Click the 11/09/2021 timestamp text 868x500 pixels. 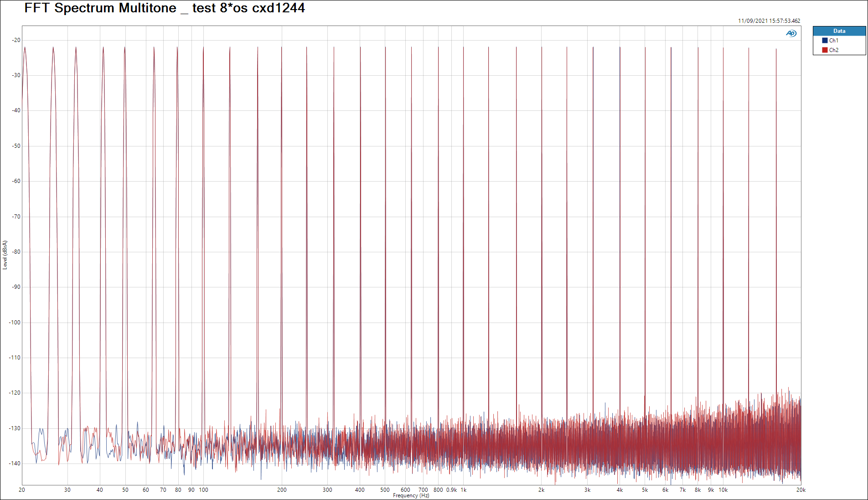[x=769, y=21]
